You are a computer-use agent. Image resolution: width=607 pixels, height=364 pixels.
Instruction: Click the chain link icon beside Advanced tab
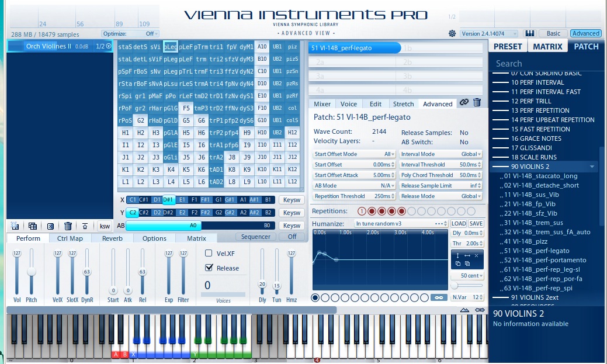(464, 102)
